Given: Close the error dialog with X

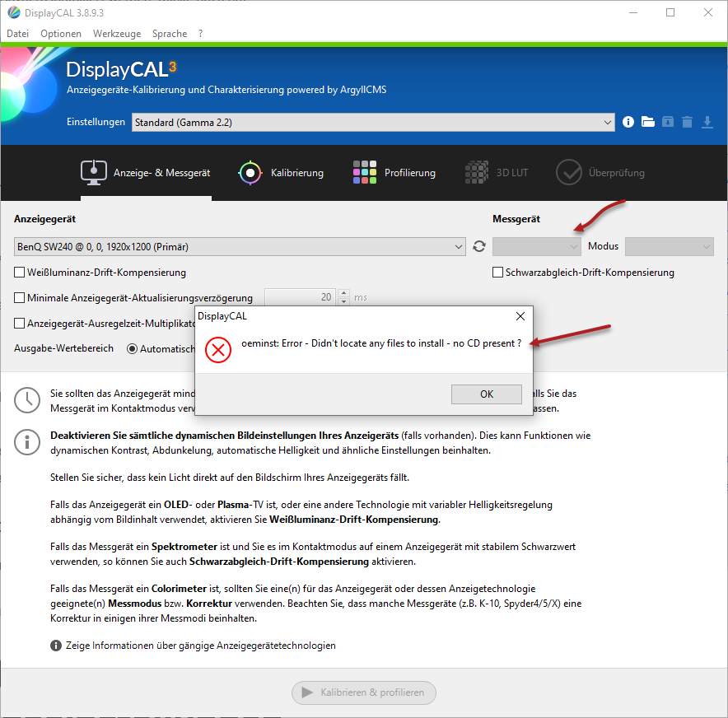Looking at the screenshot, I should [x=520, y=316].
